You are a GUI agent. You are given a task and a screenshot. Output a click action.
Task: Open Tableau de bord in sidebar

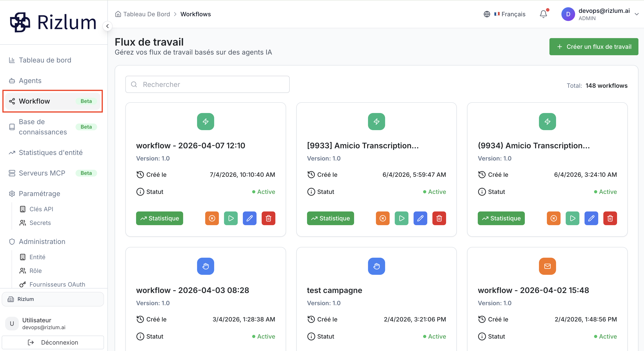point(52,60)
